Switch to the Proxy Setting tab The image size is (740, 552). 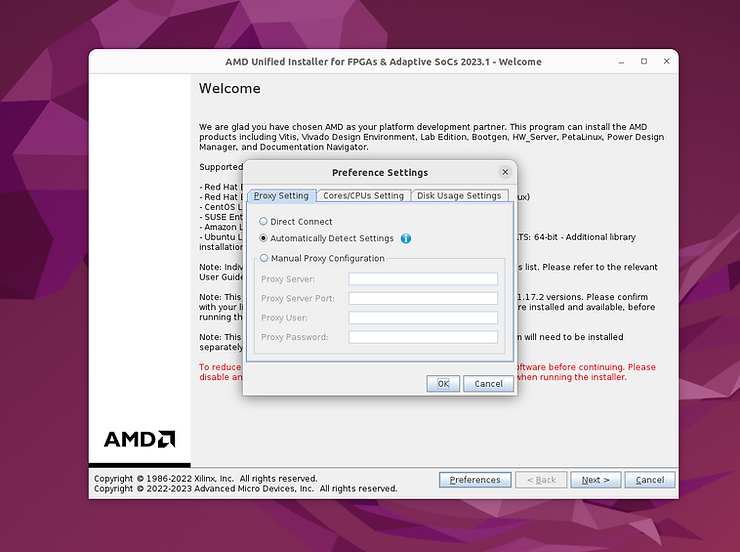281,195
